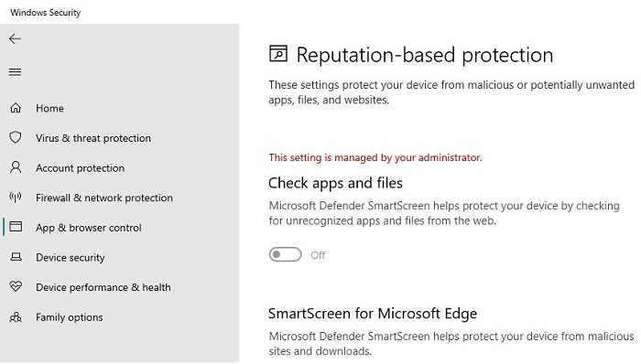Open Device performance & health
This screenshot has width=641, height=364.
click(x=103, y=287)
